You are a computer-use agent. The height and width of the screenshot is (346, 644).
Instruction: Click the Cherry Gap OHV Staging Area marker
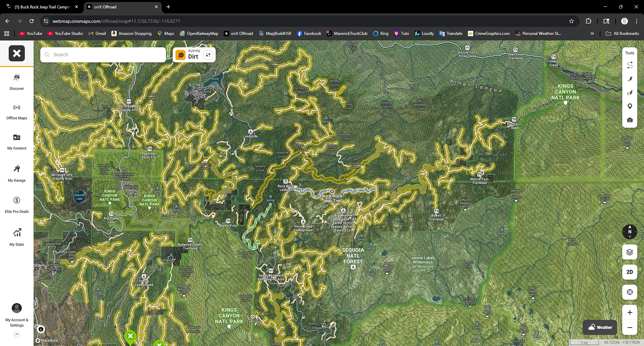point(129,101)
